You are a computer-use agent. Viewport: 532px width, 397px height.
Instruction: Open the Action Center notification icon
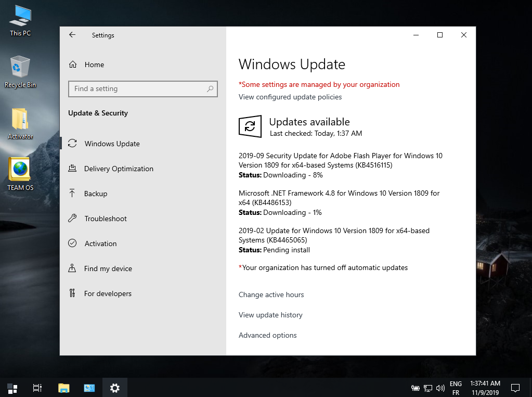[515, 388]
